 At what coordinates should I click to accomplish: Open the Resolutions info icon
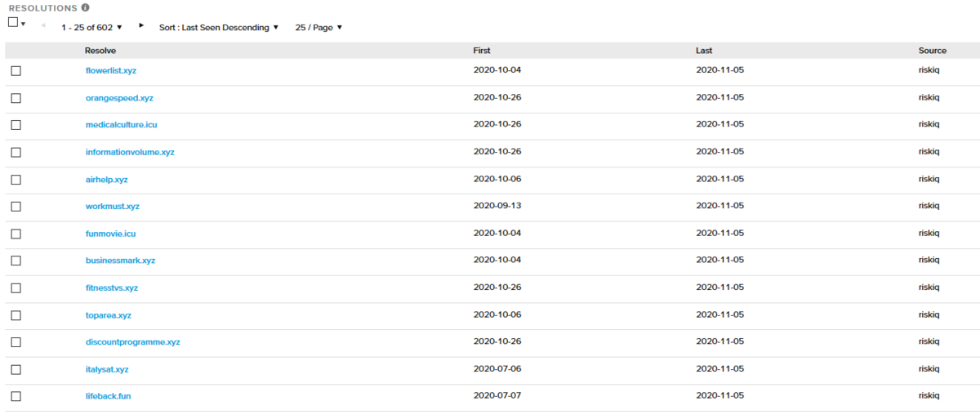click(x=86, y=7)
